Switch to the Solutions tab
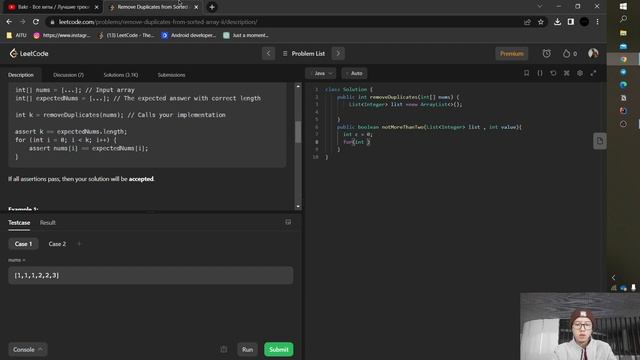 pyautogui.click(x=120, y=75)
